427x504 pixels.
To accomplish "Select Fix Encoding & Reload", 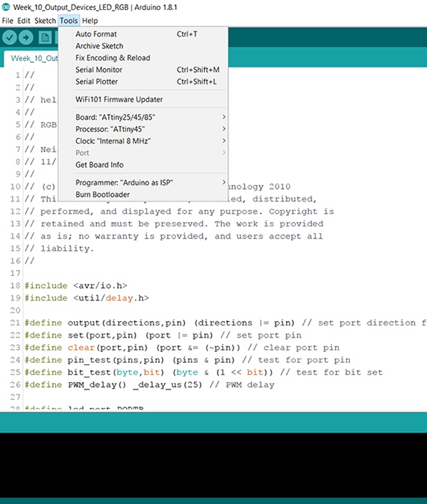I will tap(143, 58).
